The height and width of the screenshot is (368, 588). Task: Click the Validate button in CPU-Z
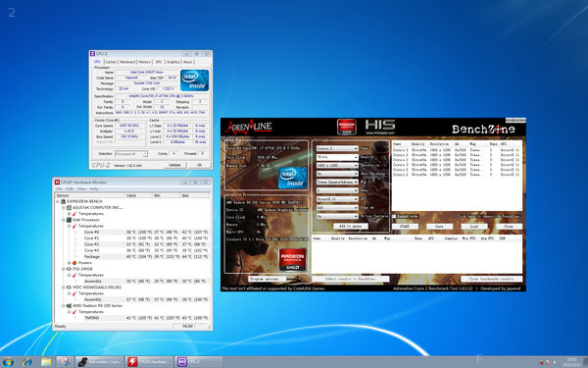point(174,165)
